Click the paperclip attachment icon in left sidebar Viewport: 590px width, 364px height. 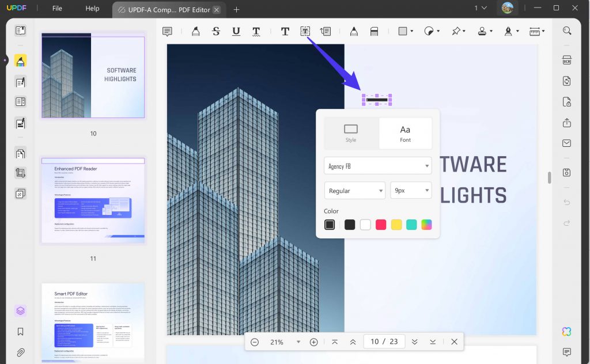[x=21, y=352]
